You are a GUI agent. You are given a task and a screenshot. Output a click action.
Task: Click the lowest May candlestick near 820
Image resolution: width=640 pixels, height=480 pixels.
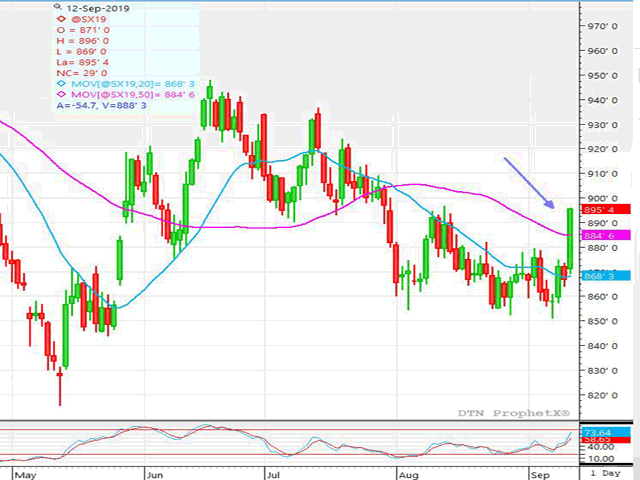click(x=60, y=386)
